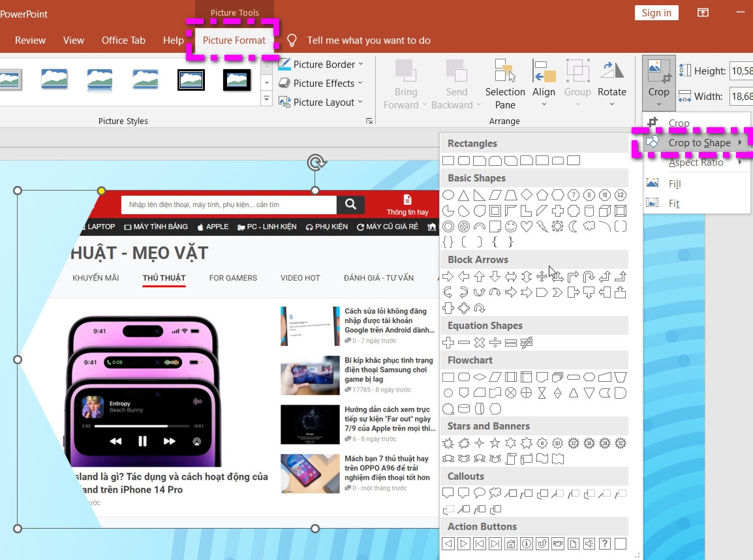The width and height of the screenshot is (753, 560).
Task: Click 'Tell me what you want to do'
Action: pos(369,40)
